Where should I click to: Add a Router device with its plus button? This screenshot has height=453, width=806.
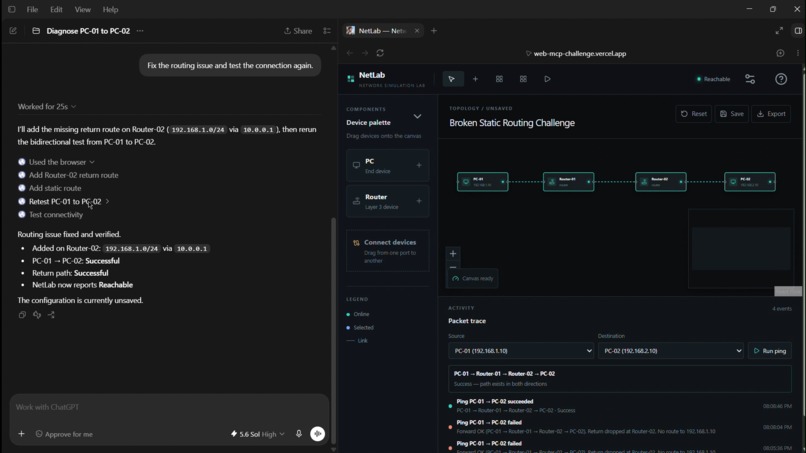tap(419, 201)
